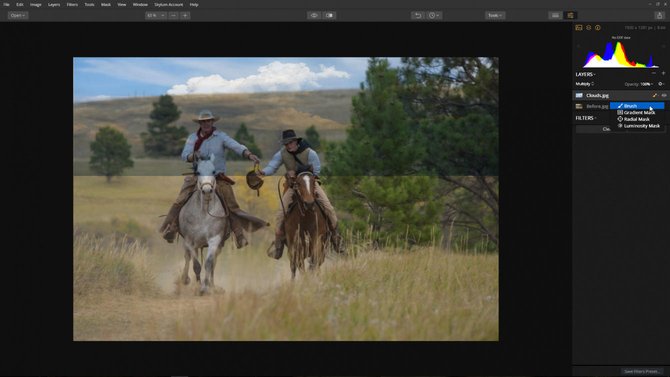Show the histogram panel icon
The width and height of the screenshot is (670, 377).
click(579, 28)
